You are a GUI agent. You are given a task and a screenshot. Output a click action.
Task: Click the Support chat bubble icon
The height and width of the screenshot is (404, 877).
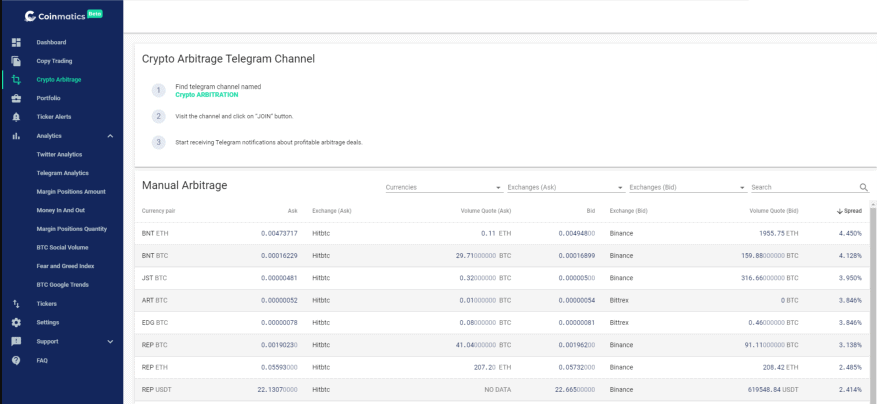16,341
